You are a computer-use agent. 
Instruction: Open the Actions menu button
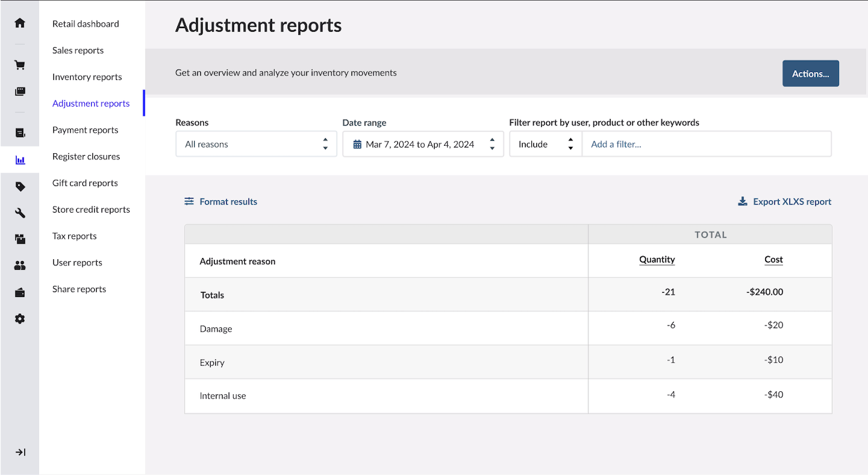pos(810,73)
